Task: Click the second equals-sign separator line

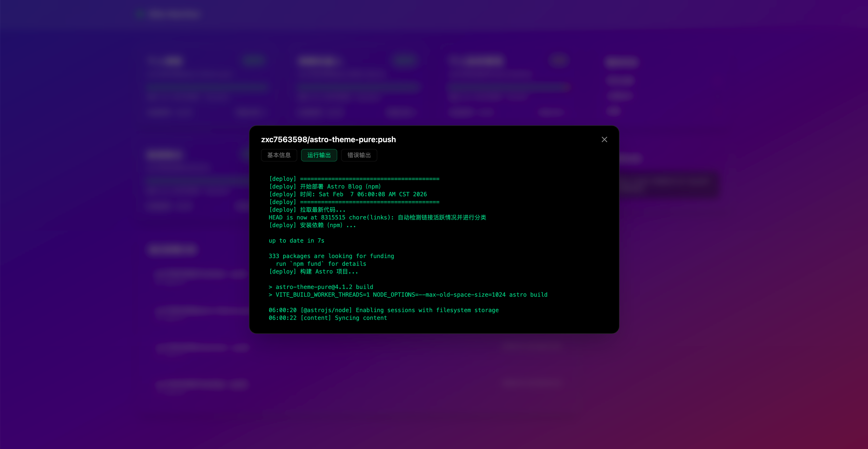Action: coord(354,202)
